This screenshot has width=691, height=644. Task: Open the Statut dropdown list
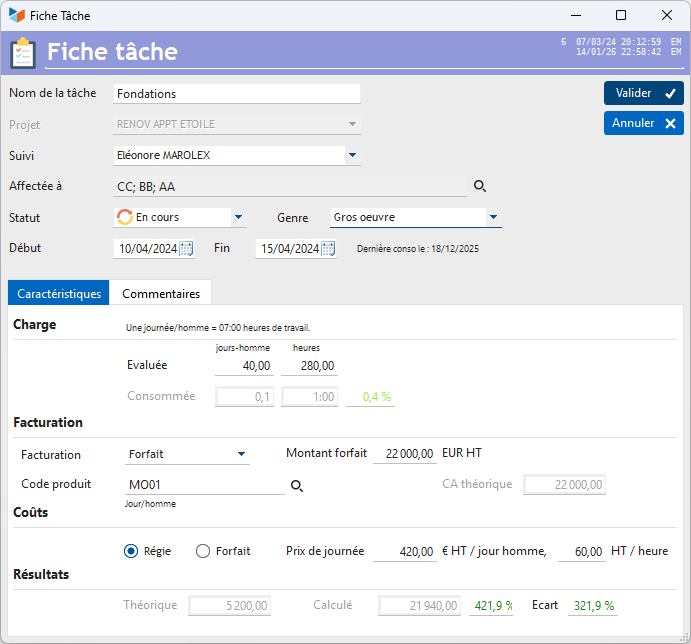click(x=238, y=217)
